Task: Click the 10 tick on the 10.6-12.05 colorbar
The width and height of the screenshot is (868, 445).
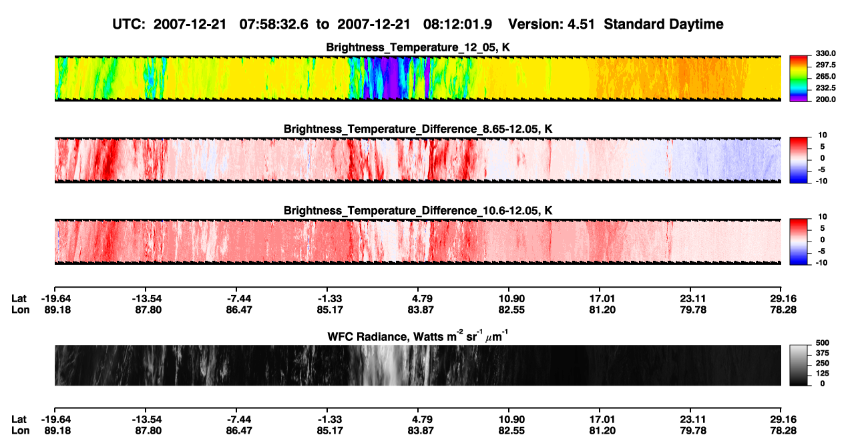Action: coord(823,217)
